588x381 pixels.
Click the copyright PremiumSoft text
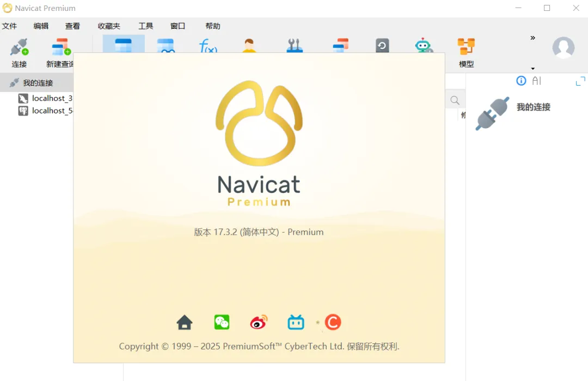coord(259,346)
